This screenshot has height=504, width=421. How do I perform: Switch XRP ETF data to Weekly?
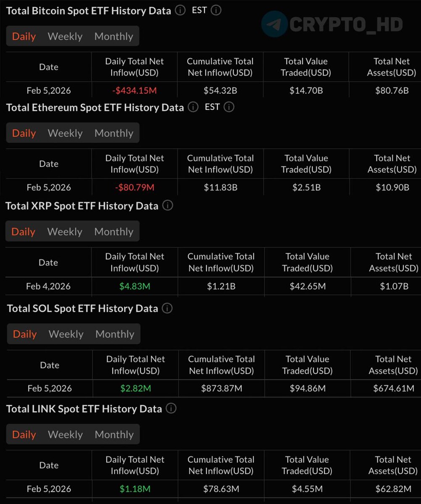coord(65,231)
